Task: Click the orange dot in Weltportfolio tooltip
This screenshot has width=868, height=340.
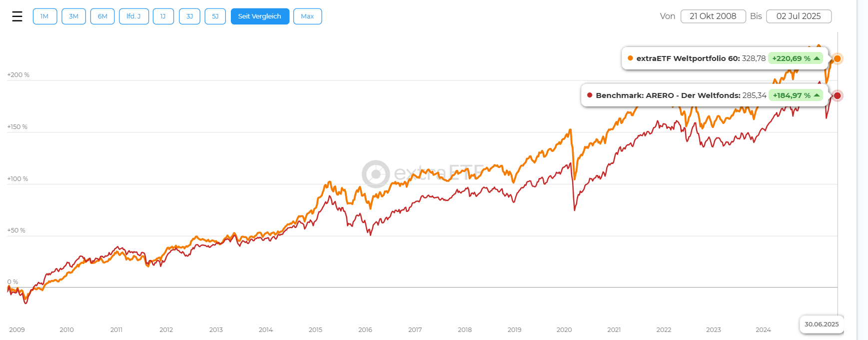Action: pyautogui.click(x=630, y=58)
